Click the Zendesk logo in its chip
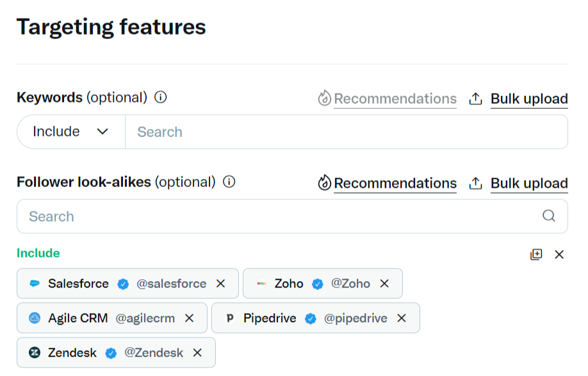588x376 pixels. 35,353
